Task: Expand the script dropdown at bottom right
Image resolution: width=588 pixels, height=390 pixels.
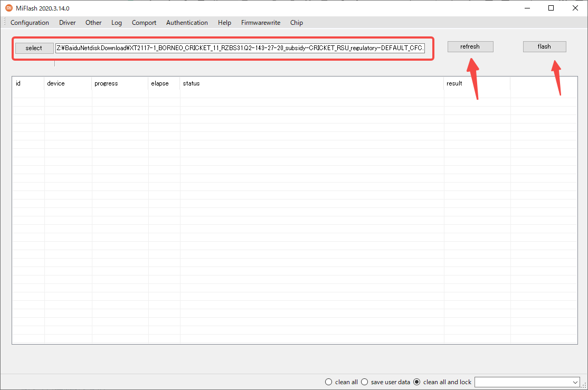Action: (x=575, y=382)
